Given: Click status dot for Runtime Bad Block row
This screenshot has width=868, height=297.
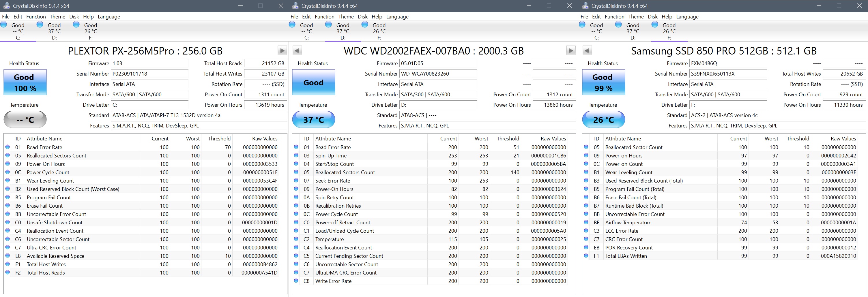Looking at the screenshot, I should coord(586,206).
